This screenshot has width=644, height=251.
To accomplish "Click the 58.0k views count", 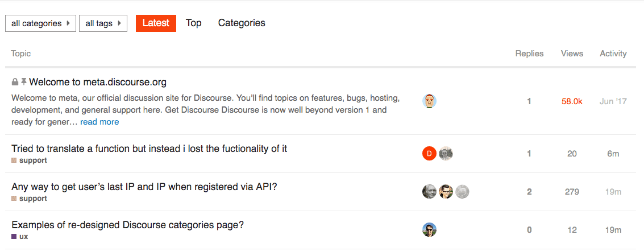I will pos(572,101).
